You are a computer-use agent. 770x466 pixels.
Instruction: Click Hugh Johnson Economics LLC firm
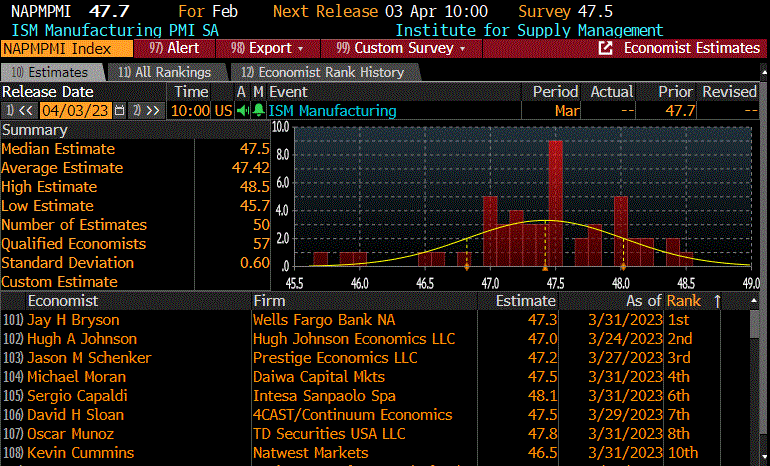tap(354, 339)
